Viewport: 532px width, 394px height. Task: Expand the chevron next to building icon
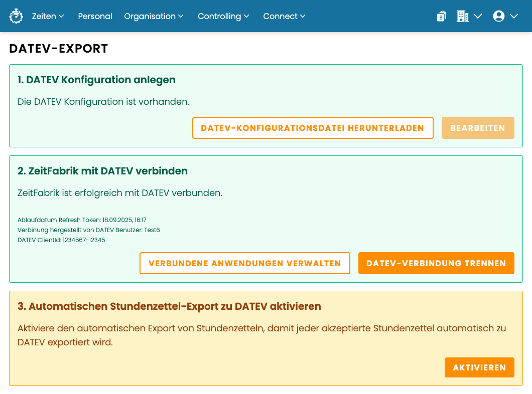(x=478, y=16)
